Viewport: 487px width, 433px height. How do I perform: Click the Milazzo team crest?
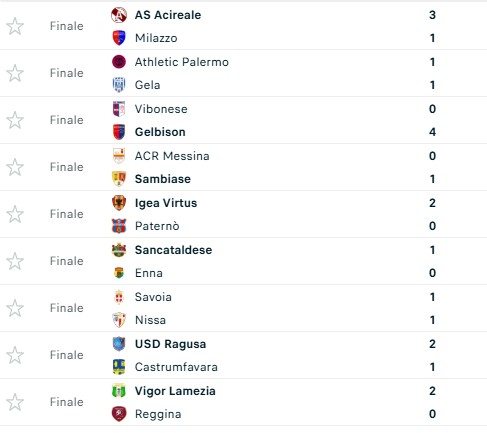coord(119,38)
